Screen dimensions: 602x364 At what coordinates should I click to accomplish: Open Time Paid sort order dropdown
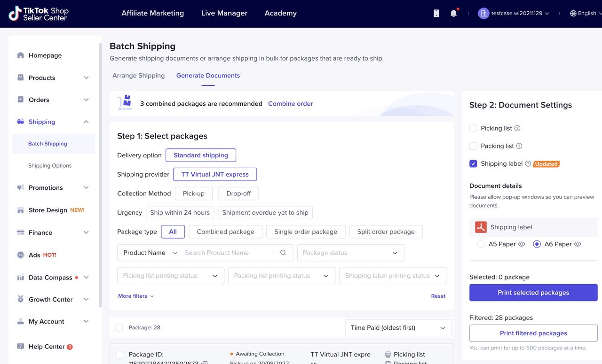pos(398,328)
